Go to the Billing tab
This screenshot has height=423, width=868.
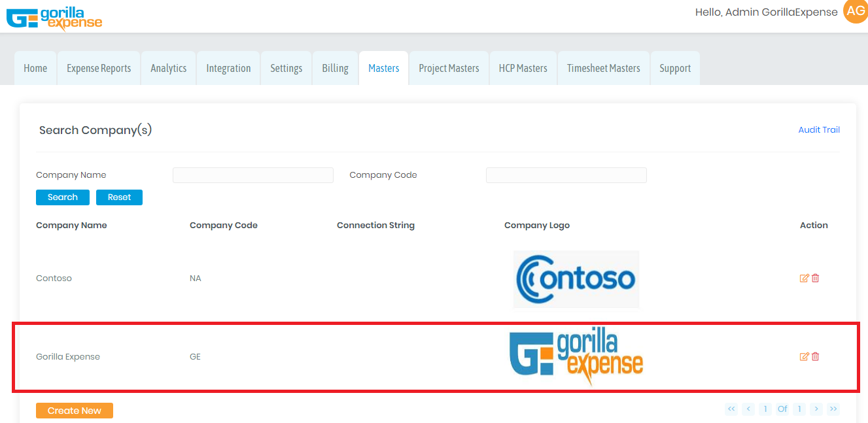[x=335, y=68]
